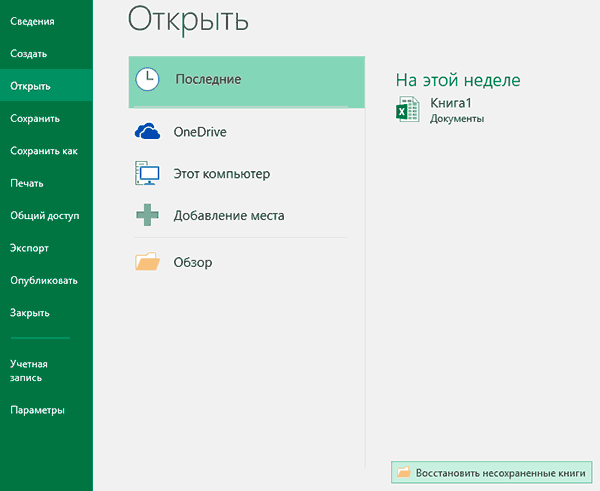Click the folder icon on the restore unsaved books button
This screenshot has width=600, height=491.
pos(403,472)
